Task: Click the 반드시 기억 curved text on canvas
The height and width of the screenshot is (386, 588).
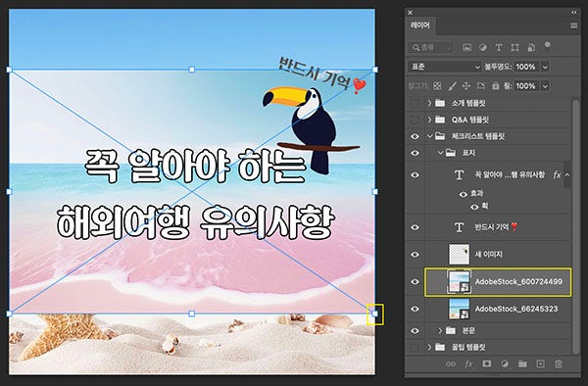Action: coord(322,75)
